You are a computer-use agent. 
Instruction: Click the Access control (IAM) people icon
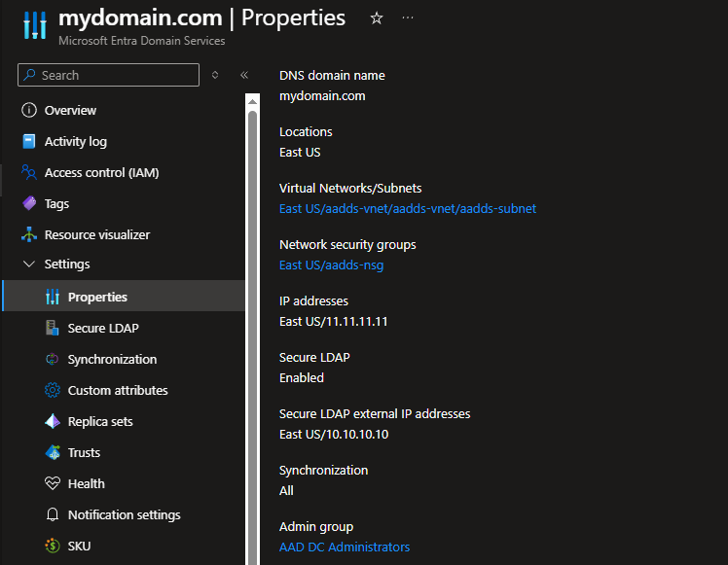coord(29,173)
